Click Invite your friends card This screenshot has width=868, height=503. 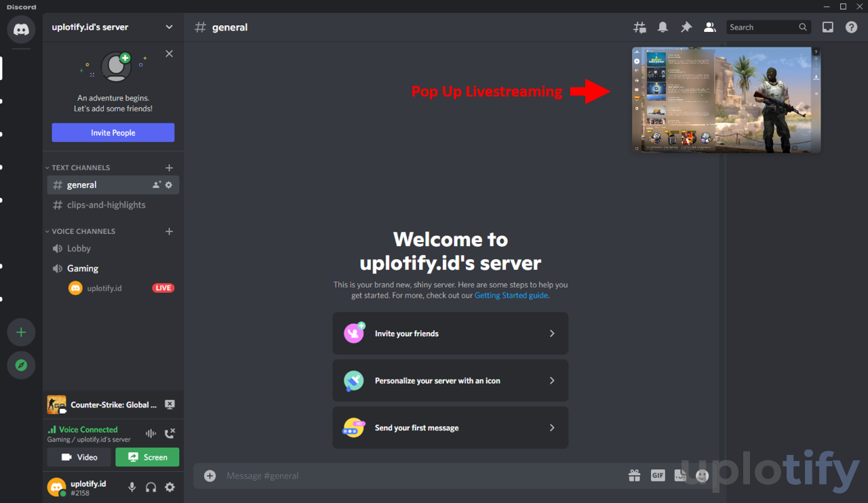450,334
